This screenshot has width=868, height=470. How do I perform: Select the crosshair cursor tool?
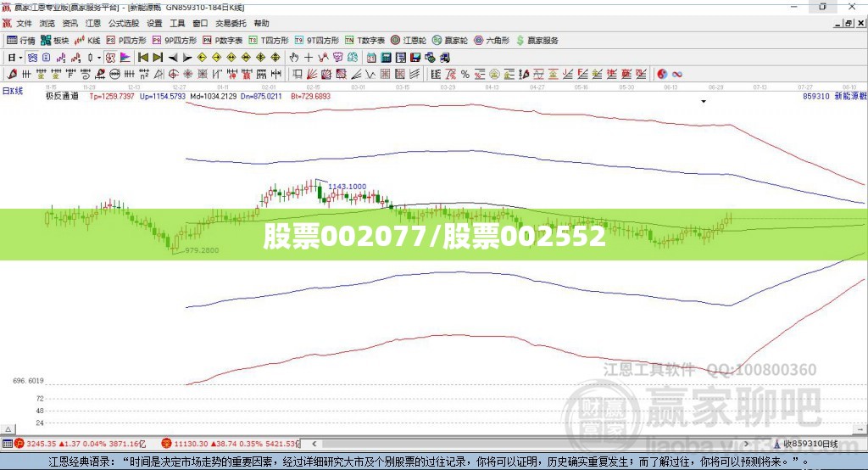(x=309, y=58)
